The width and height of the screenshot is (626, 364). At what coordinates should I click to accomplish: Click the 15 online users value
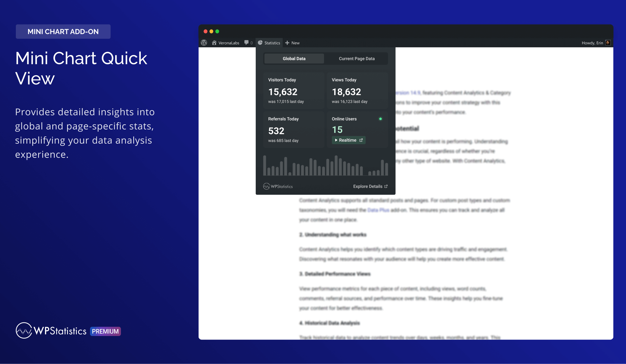click(x=337, y=129)
